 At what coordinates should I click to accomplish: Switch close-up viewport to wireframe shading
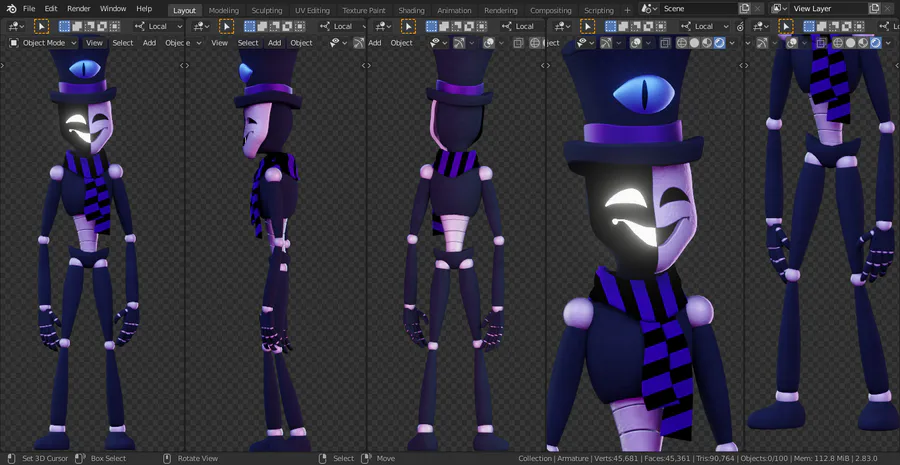point(682,42)
